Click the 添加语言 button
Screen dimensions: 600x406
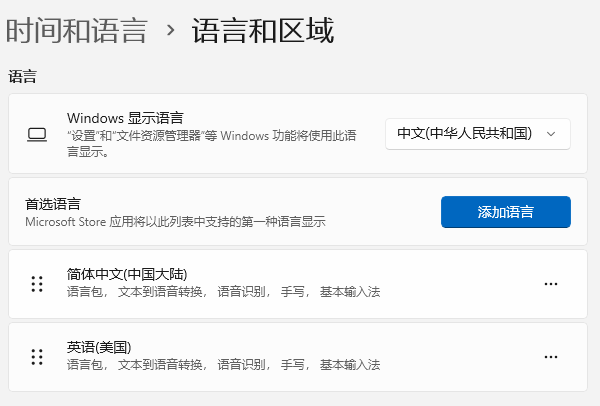pos(505,212)
